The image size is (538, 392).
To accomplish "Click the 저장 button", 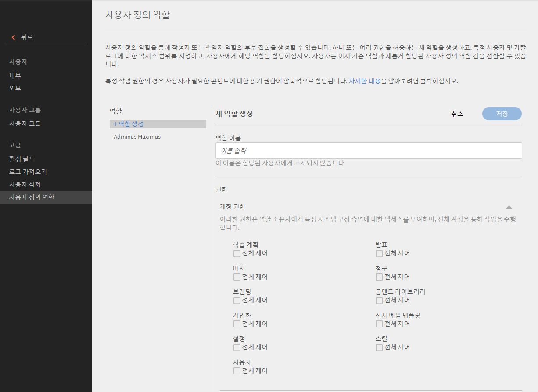I will point(502,114).
